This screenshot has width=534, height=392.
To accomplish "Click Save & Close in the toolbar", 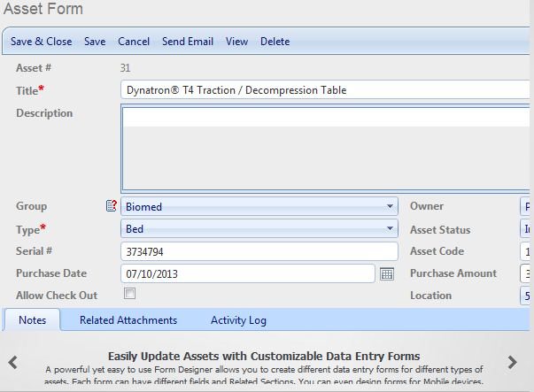I will (x=42, y=42).
